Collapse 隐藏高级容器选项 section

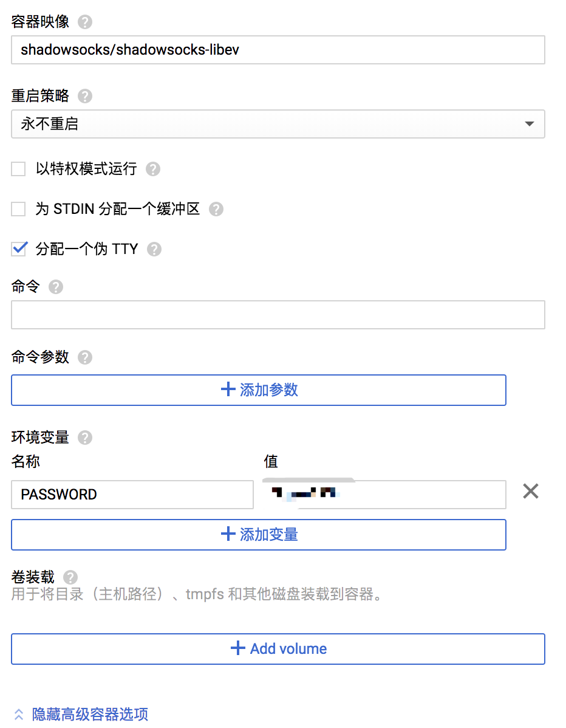point(81,714)
